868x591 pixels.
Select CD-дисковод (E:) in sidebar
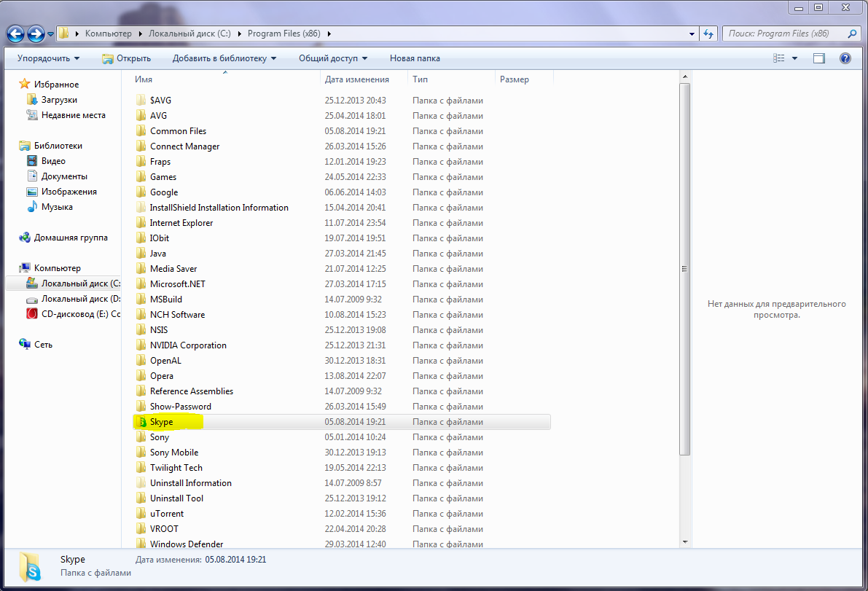(80, 314)
